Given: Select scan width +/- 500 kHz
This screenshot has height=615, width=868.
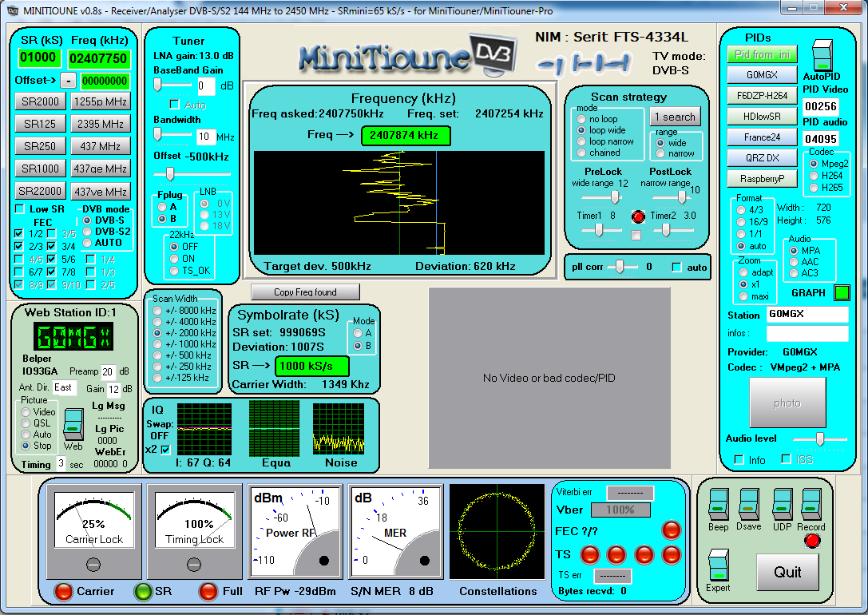Looking at the screenshot, I should click(x=157, y=355).
